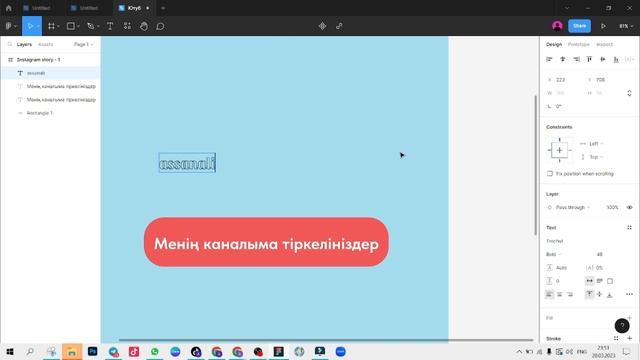Click the Align vertical centers icon

603,60
